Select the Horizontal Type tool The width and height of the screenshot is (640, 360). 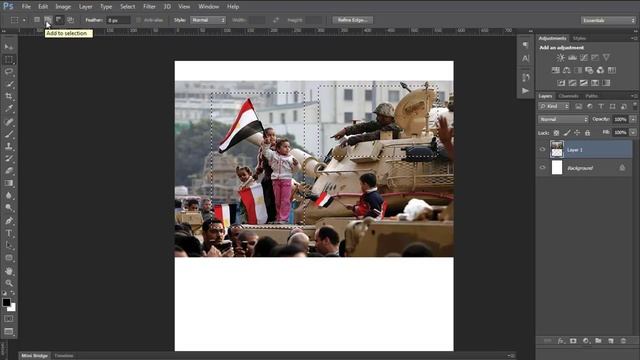tap(9, 233)
